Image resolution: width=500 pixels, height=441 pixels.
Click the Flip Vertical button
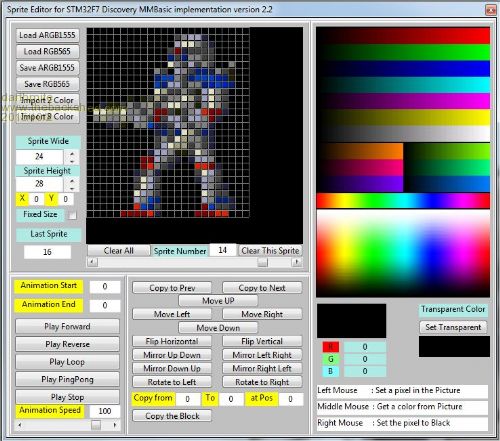[262, 341]
